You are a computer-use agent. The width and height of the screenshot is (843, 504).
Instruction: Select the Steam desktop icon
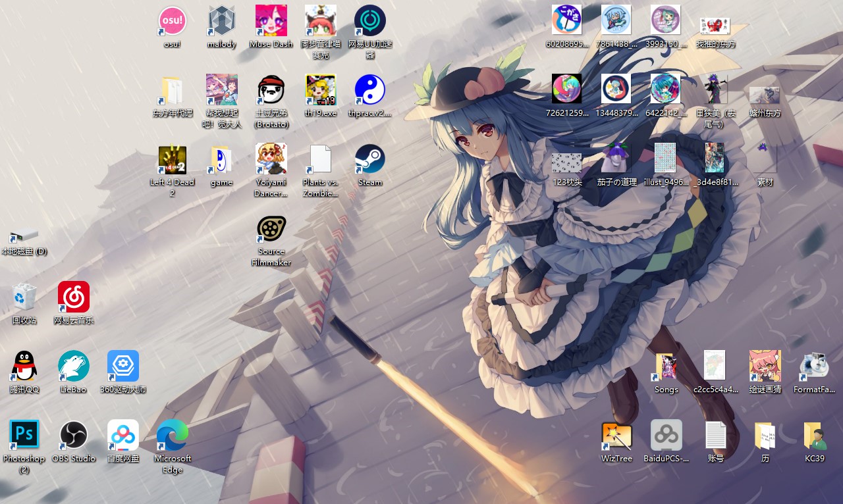click(369, 159)
